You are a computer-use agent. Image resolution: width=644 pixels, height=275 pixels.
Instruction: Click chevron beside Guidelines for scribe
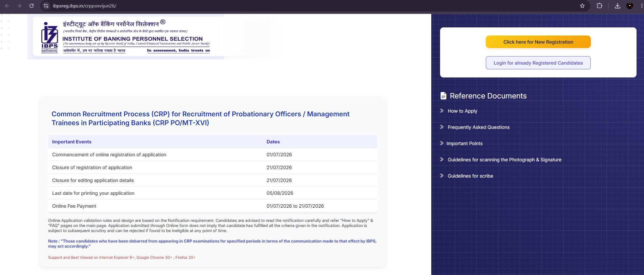click(442, 176)
